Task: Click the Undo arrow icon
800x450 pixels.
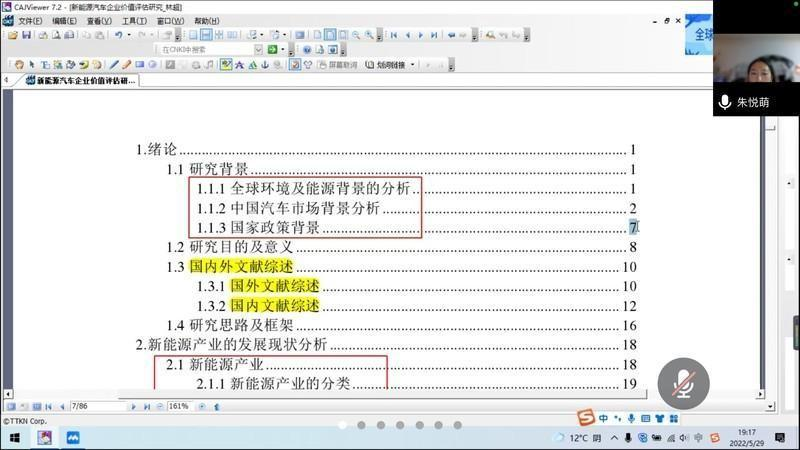Action: tap(118, 35)
